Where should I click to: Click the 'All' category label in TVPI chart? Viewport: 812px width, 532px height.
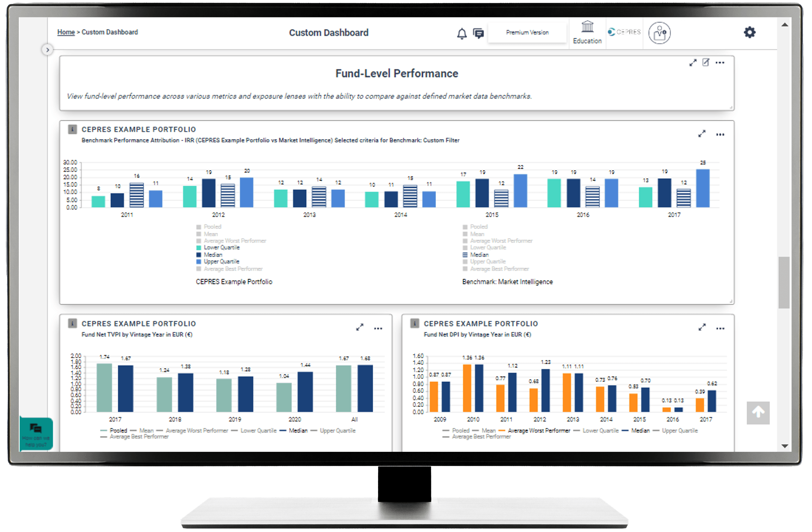point(354,419)
